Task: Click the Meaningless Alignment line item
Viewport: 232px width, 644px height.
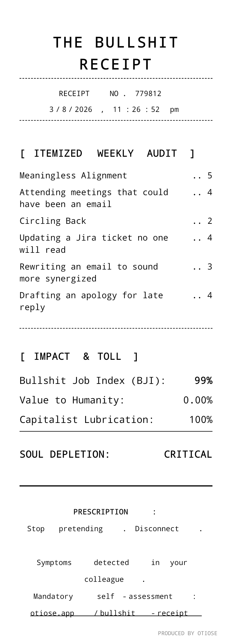Action: [x=116, y=176]
